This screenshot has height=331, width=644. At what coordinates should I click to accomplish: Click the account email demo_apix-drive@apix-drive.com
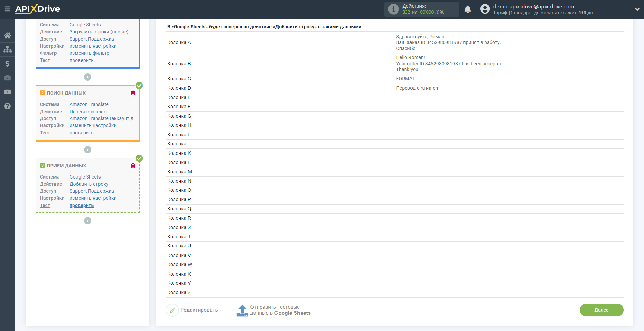point(533,6)
